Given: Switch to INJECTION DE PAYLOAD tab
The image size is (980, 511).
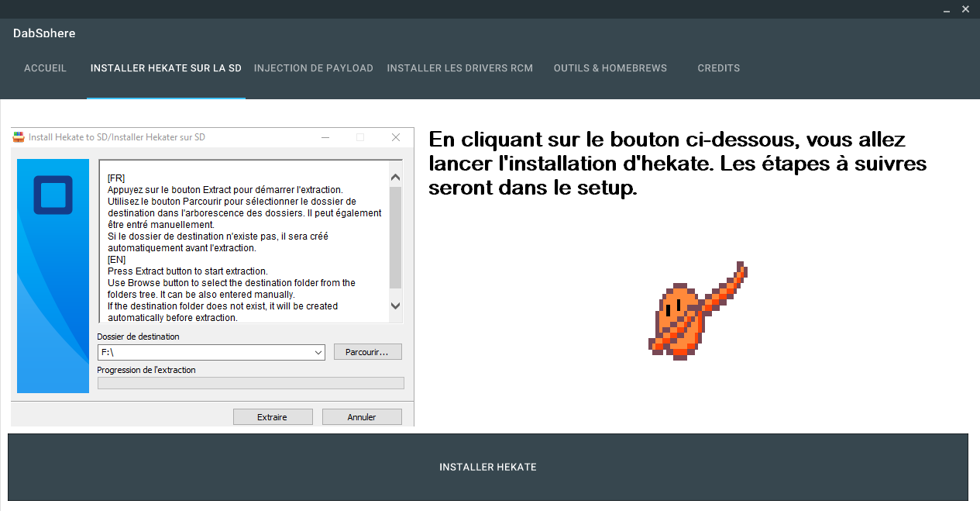Looking at the screenshot, I should pos(314,68).
